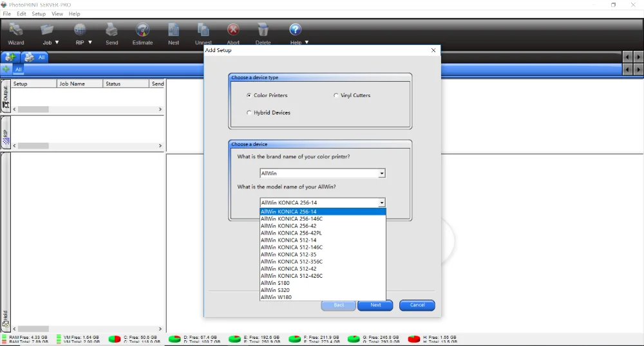This screenshot has height=346, width=644.
Task: Open the RIP dropdown arrow
Action: point(90,42)
